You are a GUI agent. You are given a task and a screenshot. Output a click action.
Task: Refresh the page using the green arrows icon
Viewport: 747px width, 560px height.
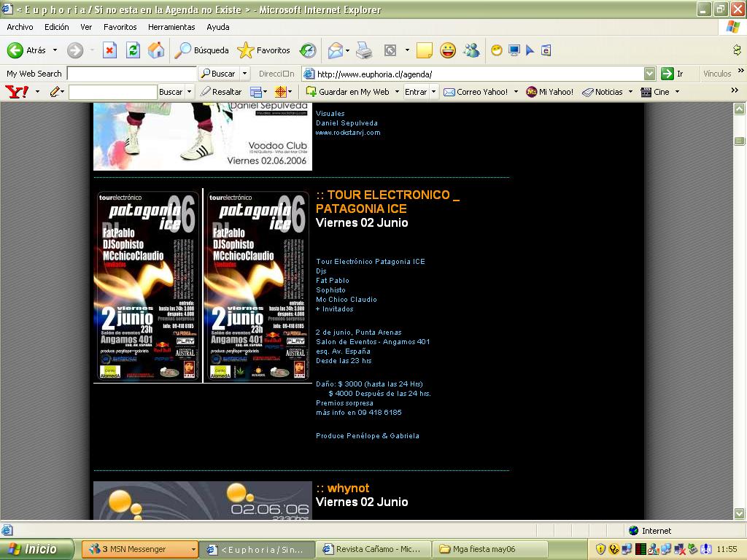click(x=133, y=50)
